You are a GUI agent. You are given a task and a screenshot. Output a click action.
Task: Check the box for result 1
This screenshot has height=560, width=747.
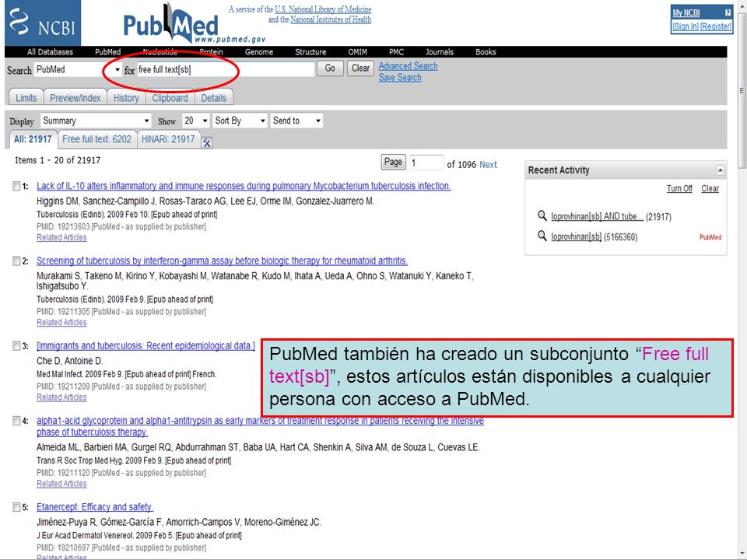tap(16, 186)
